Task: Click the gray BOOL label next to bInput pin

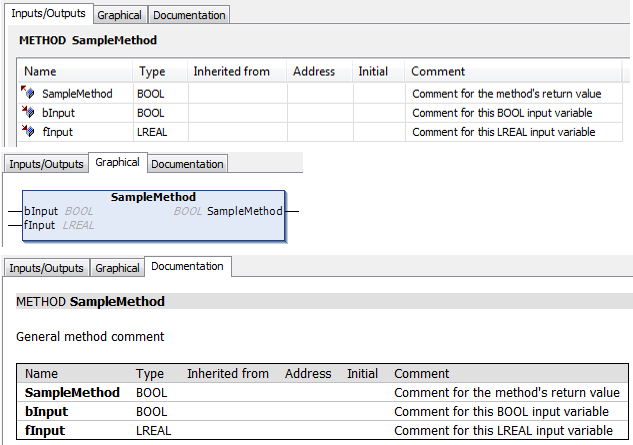Action: [x=79, y=211]
